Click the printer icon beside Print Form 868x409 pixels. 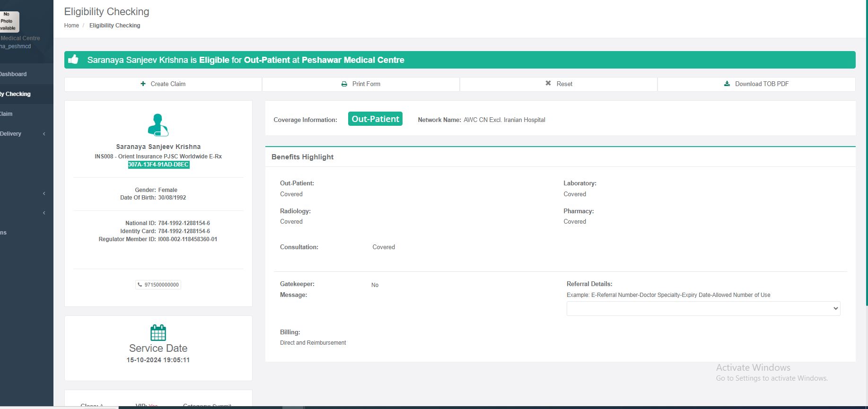click(x=344, y=84)
